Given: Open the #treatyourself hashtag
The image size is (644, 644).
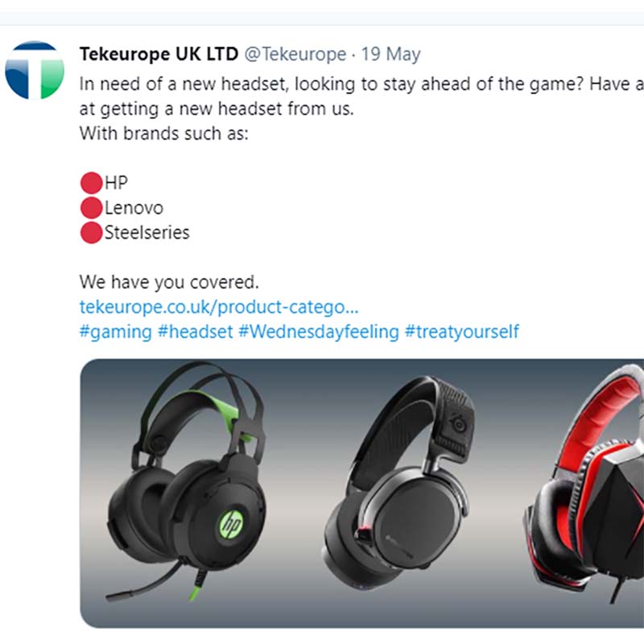Looking at the screenshot, I should pos(462,332).
